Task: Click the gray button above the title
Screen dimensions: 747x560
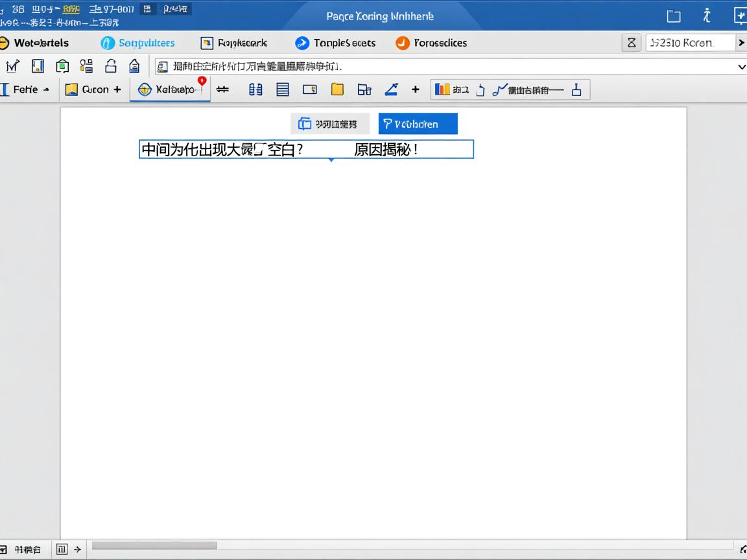Action: coord(329,124)
